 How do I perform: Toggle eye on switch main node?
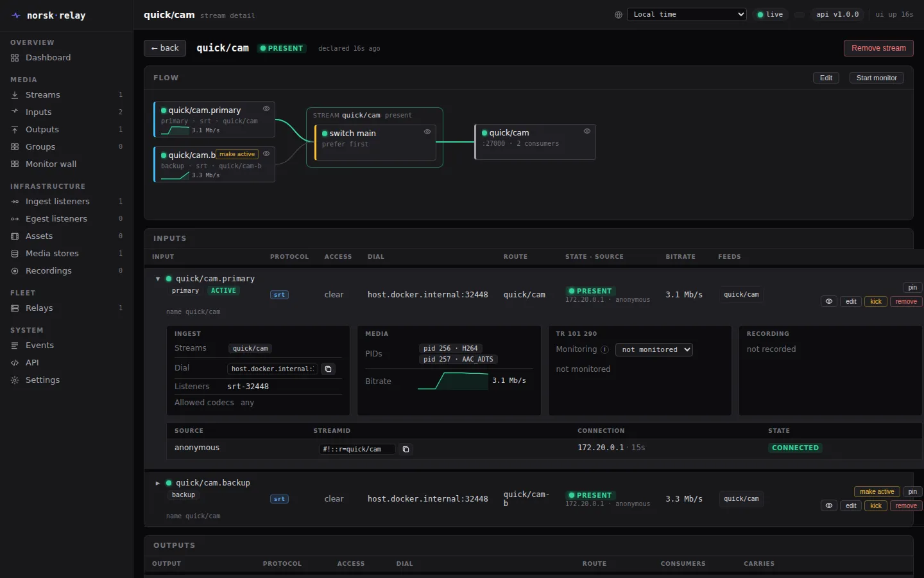click(x=427, y=132)
